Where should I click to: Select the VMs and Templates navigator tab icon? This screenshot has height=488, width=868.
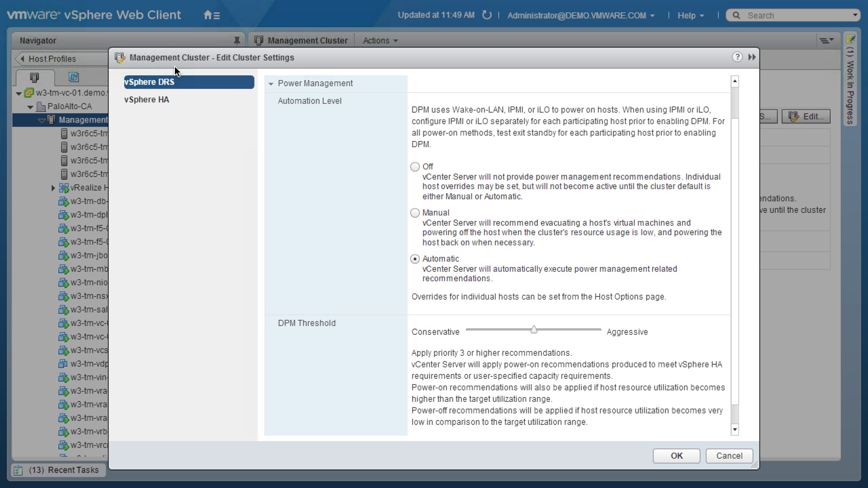73,77
